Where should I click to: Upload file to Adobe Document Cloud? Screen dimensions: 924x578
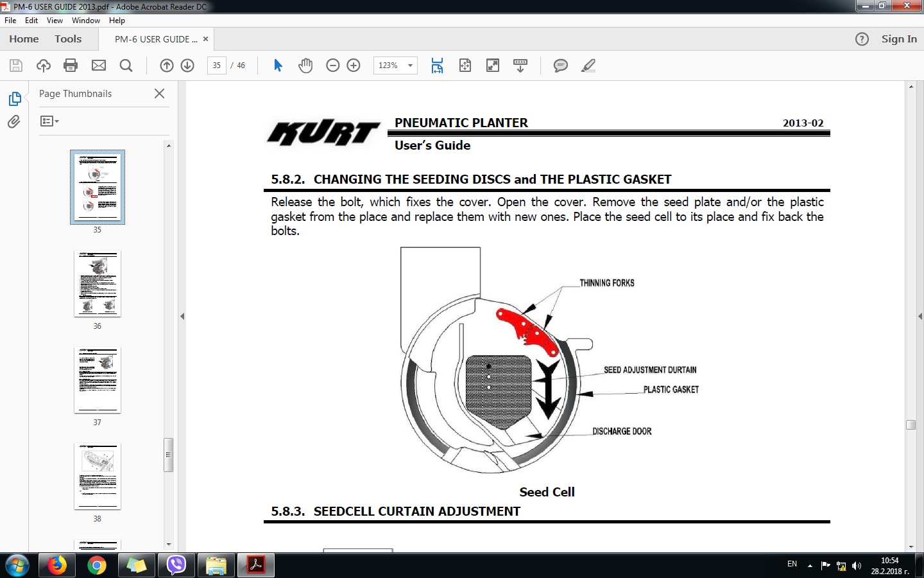pyautogui.click(x=44, y=66)
